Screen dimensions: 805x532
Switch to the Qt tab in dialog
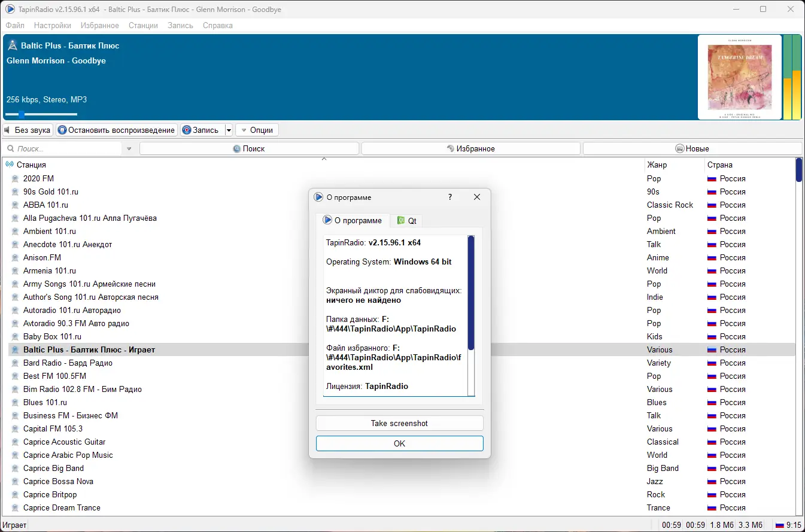tap(407, 220)
